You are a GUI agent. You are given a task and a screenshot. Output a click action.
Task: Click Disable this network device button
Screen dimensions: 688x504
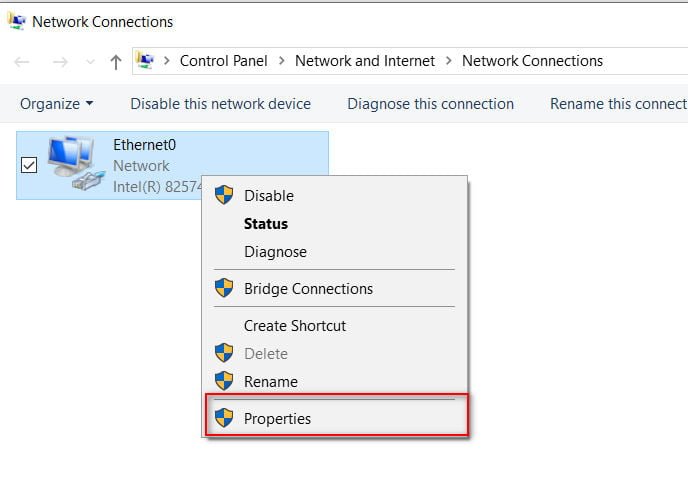coord(220,103)
